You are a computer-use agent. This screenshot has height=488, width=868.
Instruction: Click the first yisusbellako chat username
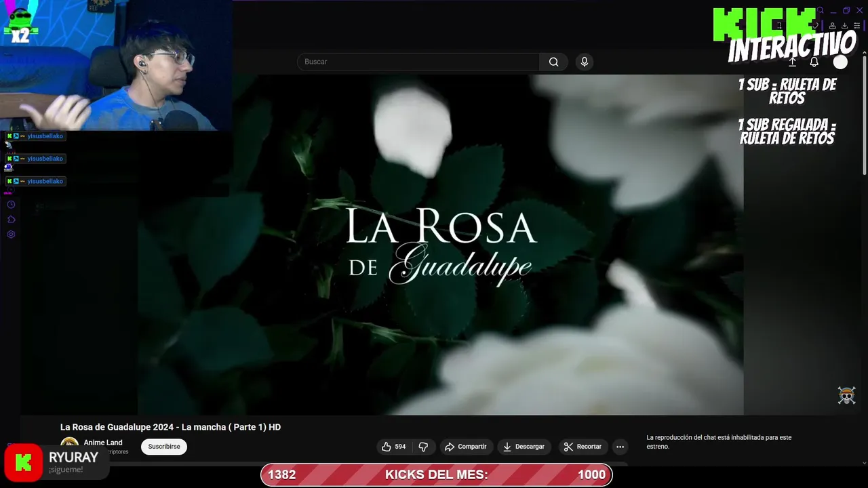(45, 136)
